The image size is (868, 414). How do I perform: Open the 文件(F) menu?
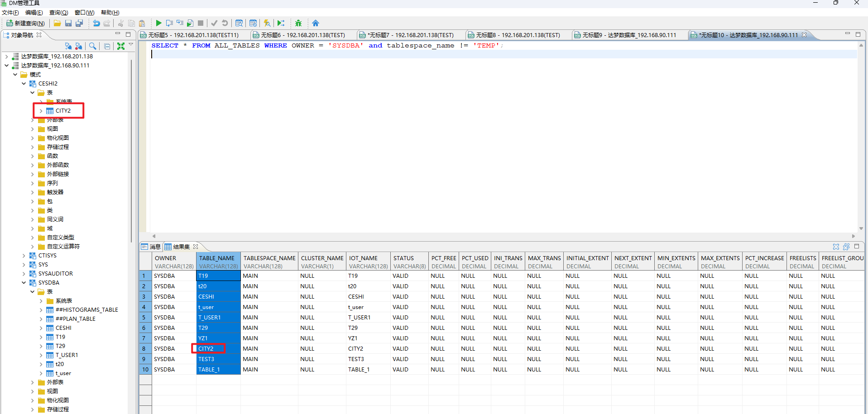click(x=10, y=13)
